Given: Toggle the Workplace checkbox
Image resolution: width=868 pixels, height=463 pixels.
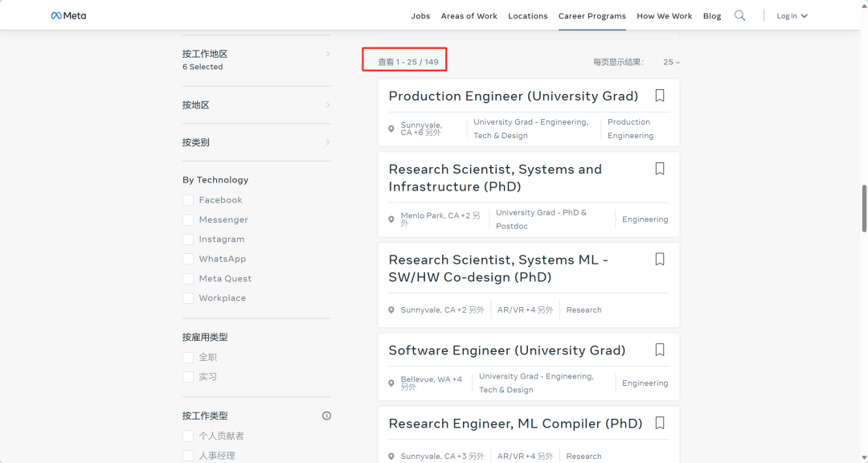Looking at the screenshot, I should coord(188,298).
